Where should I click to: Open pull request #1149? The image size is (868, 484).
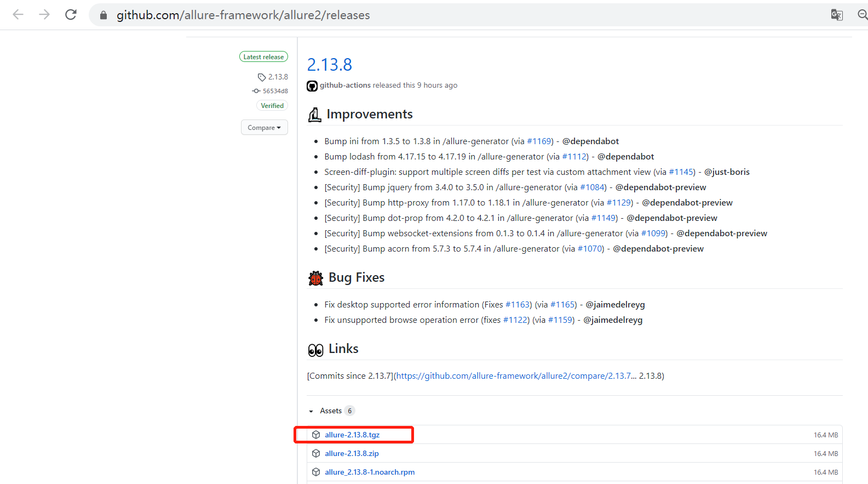point(604,218)
